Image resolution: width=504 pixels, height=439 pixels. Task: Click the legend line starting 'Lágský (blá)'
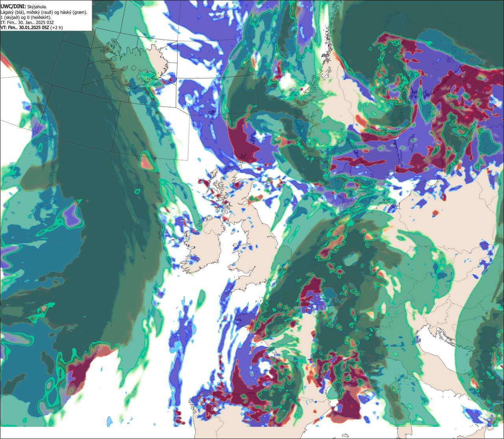44,12
